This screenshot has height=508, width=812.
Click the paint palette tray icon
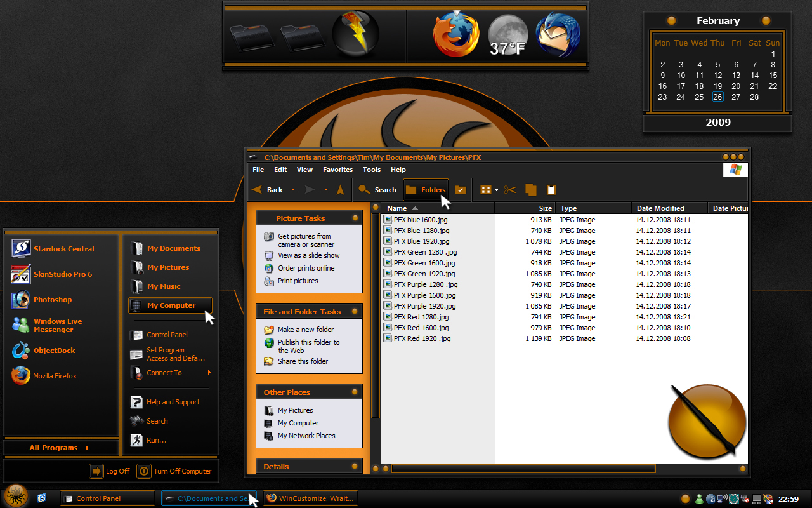pos(769,499)
